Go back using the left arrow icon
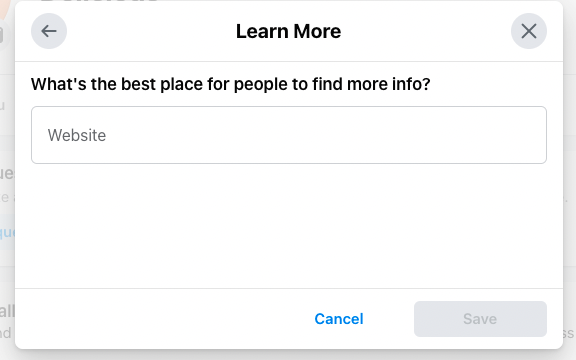The image size is (576, 360). [x=49, y=31]
